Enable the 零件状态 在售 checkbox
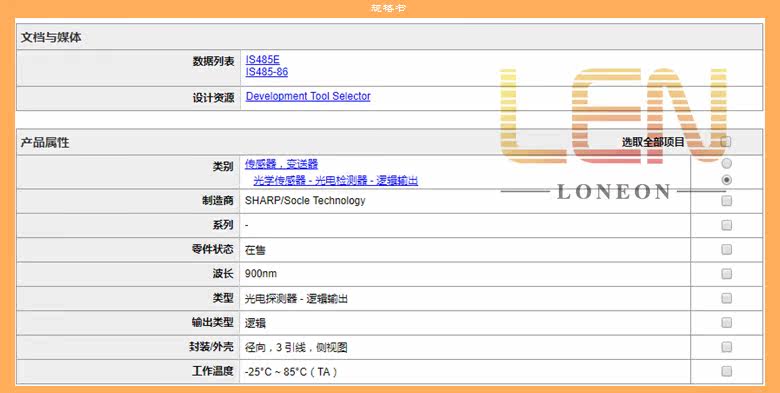The height and width of the screenshot is (393, 780). [x=726, y=249]
